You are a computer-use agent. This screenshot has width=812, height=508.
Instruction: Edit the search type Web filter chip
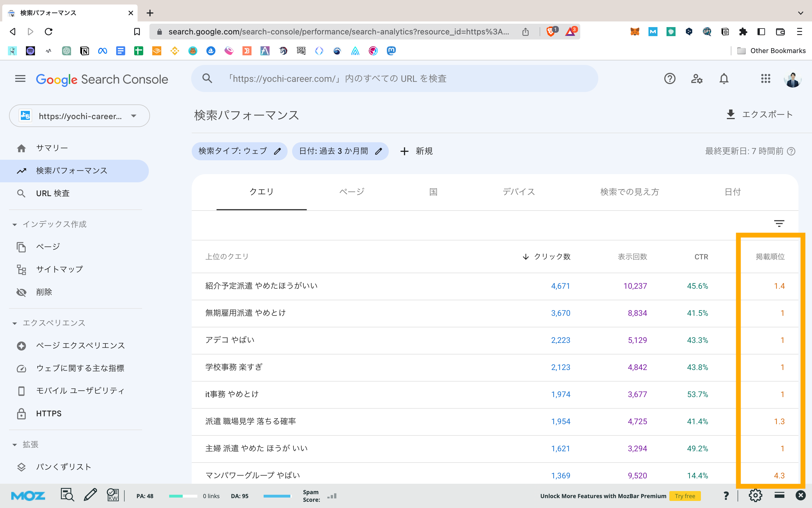coord(239,151)
